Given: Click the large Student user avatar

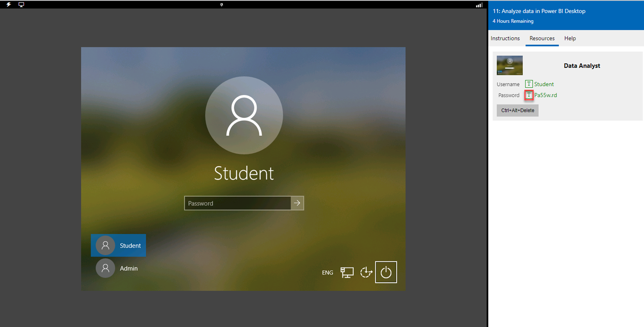Looking at the screenshot, I should [244, 115].
